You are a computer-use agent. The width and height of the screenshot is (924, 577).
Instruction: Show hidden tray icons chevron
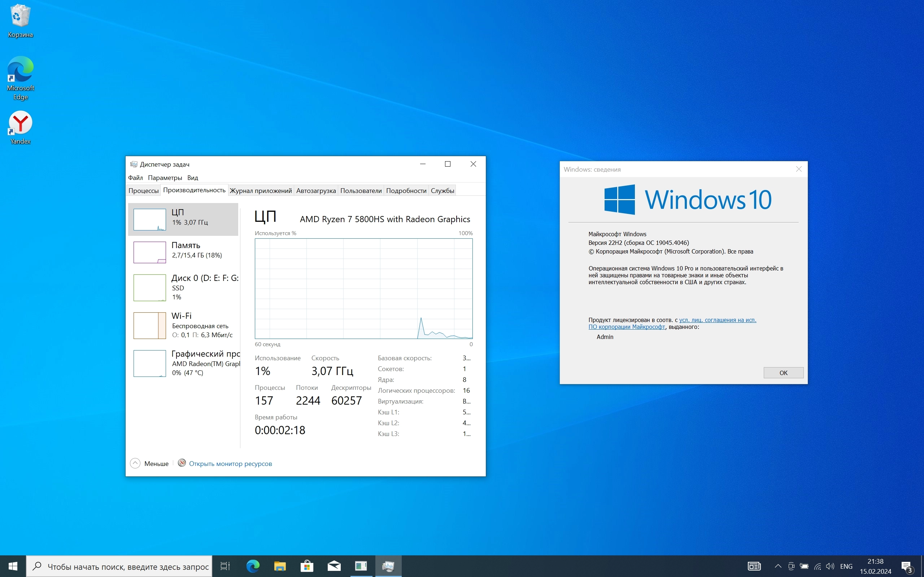click(x=778, y=566)
